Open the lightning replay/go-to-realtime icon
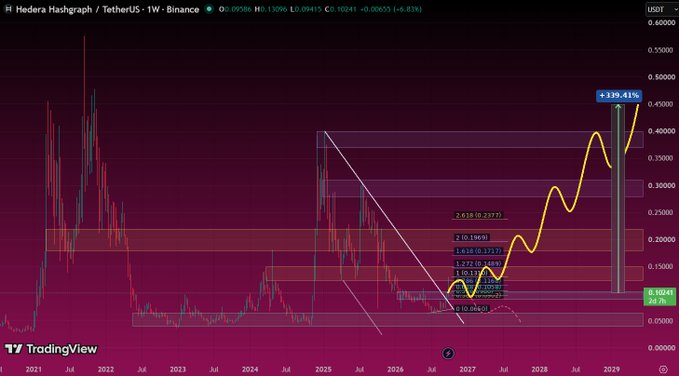Viewport: 679px width, 376px height. point(448,353)
